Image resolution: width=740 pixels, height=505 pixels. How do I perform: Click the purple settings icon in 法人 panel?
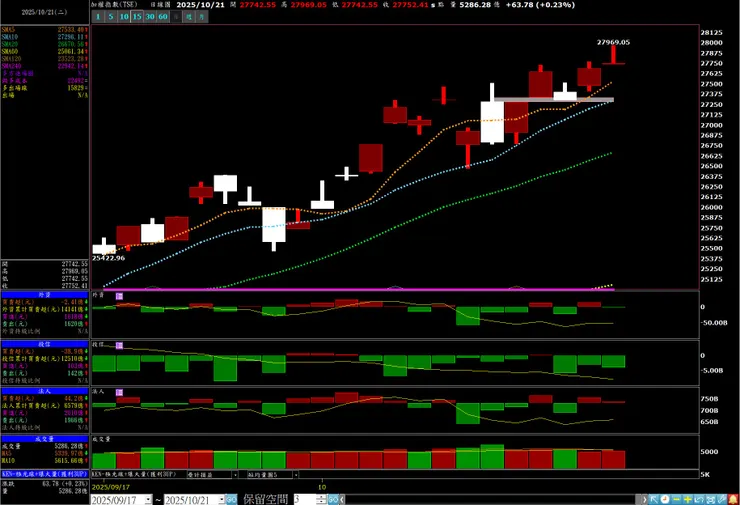click(x=119, y=392)
